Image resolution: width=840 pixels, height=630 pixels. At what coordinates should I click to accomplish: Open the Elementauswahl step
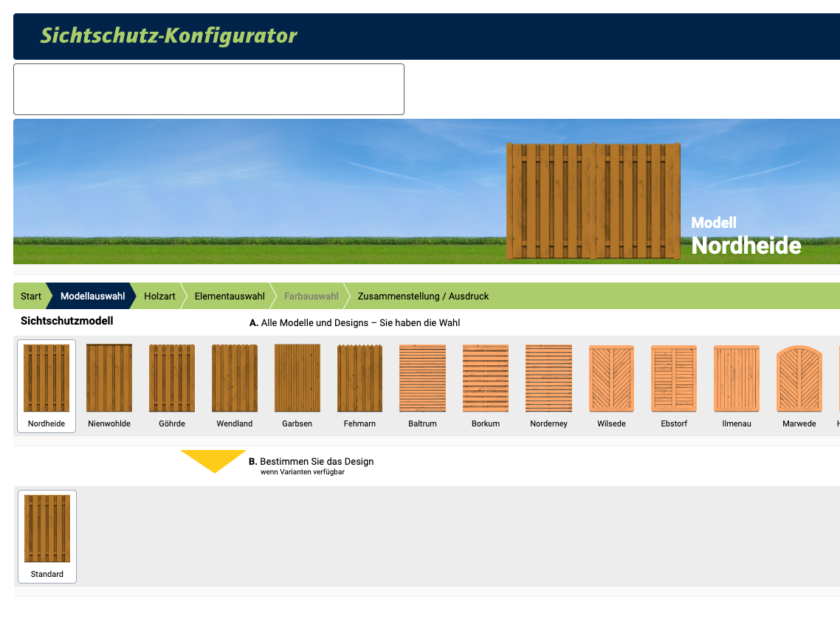click(x=230, y=296)
